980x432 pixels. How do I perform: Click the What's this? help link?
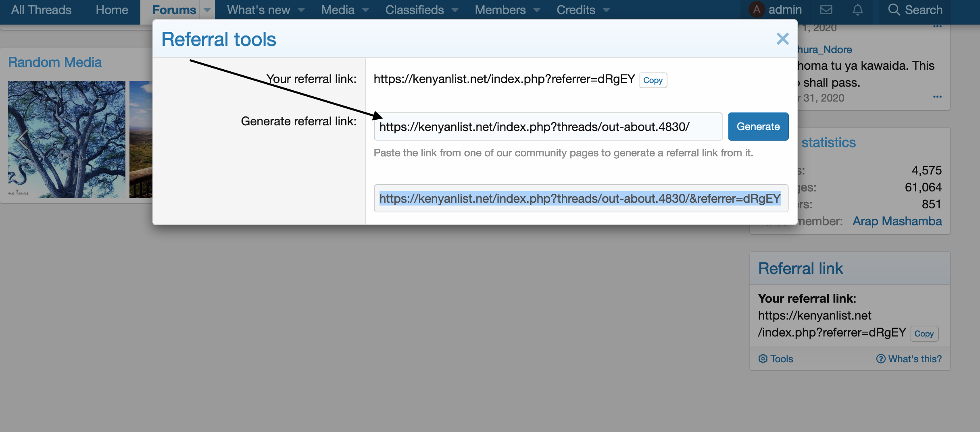click(909, 359)
